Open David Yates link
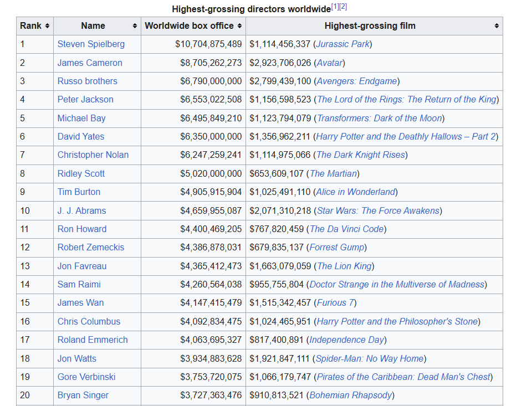 [x=81, y=136]
